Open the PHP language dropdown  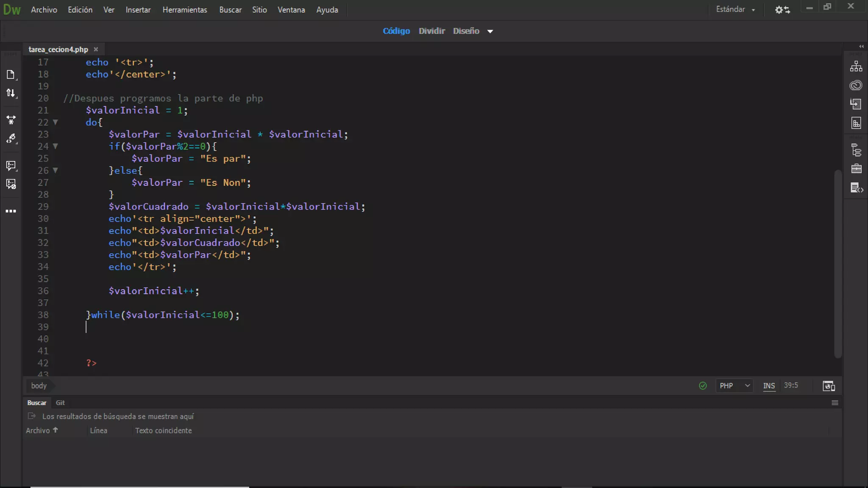[734, 386]
